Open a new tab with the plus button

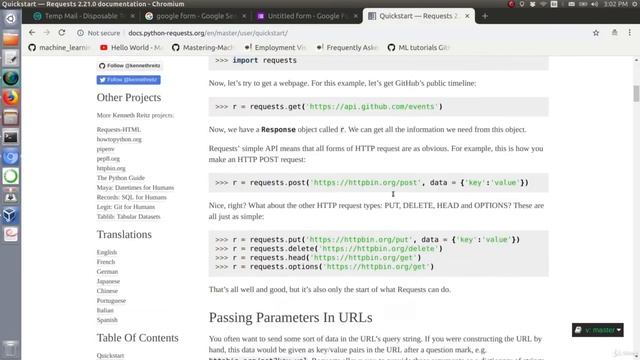point(485,16)
